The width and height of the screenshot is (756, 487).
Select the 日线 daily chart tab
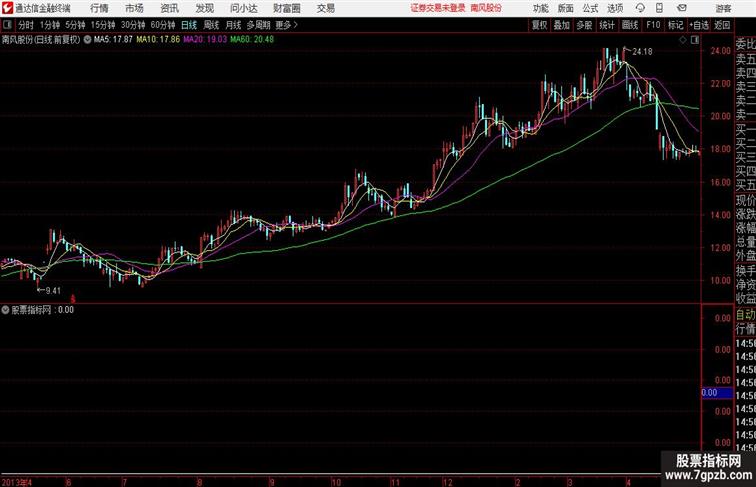[189, 25]
